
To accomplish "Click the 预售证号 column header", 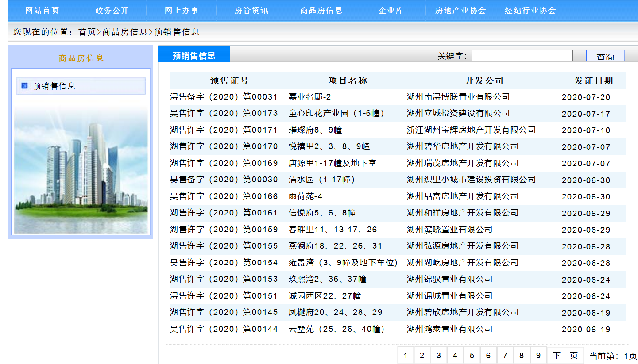I will 229,80.
